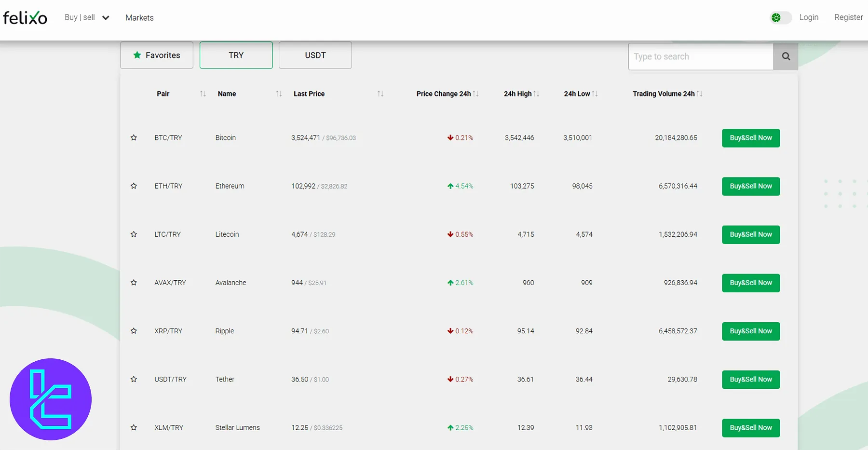Expand the Buy | sell dropdown

(87, 17)
